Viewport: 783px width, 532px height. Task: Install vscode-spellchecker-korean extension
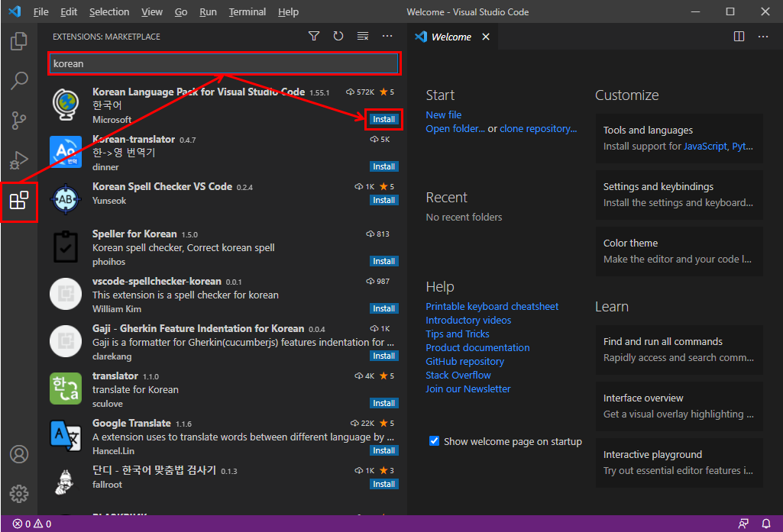click(x=383, y=308)
